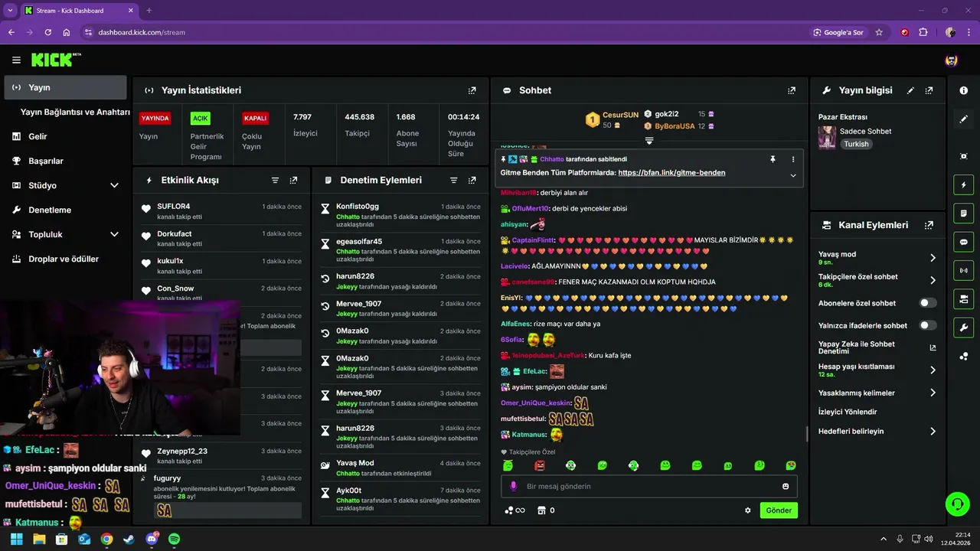
Task: Click CesurSUN on the chat leaderboard
Action: coord(620,115)
